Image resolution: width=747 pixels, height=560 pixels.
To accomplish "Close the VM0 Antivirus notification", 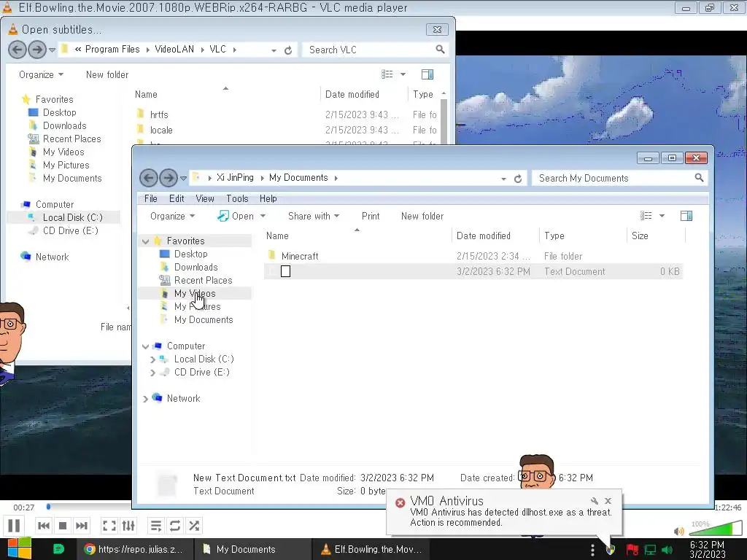I will coord(608,501).
